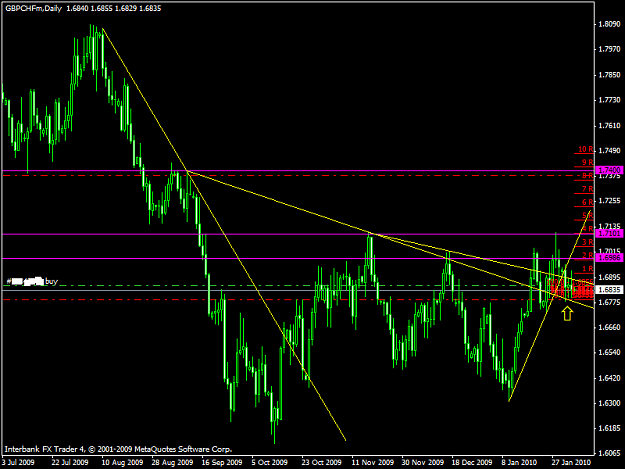The width and height of the screenshot is (625, 469).
Task: Click the 10 Aug 2009 date label
Action: pyautogui.click(x=122, y=463)
